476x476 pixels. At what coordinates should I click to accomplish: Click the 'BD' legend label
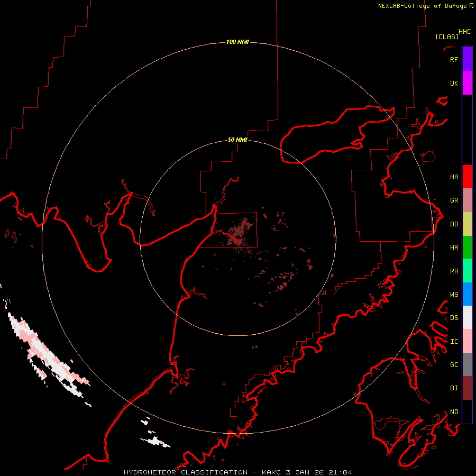(454, 224)
